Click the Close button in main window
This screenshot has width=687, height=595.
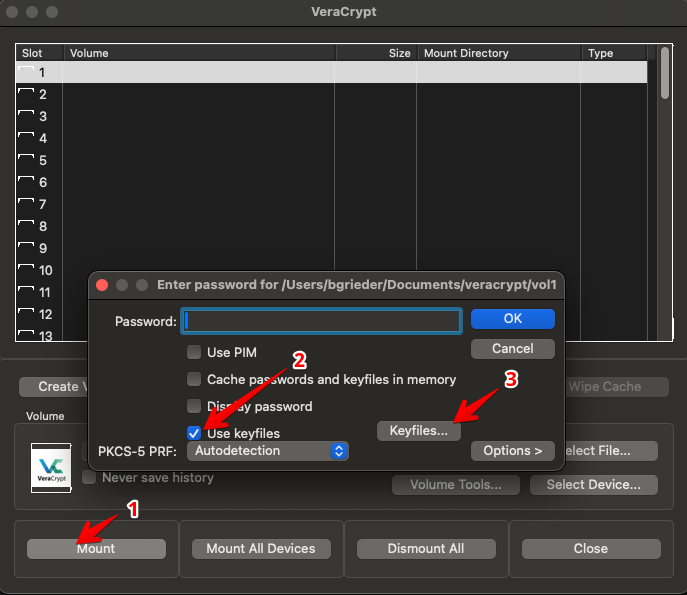(591, 549)
